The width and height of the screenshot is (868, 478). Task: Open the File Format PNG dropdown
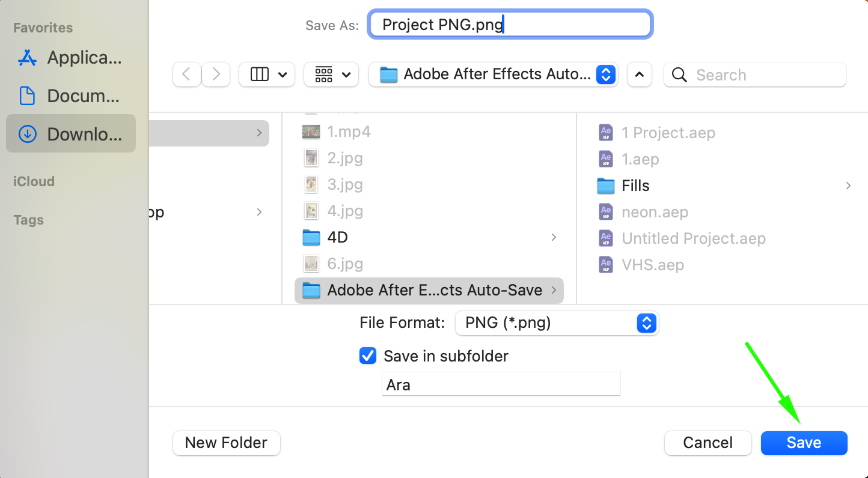[557, 323]
